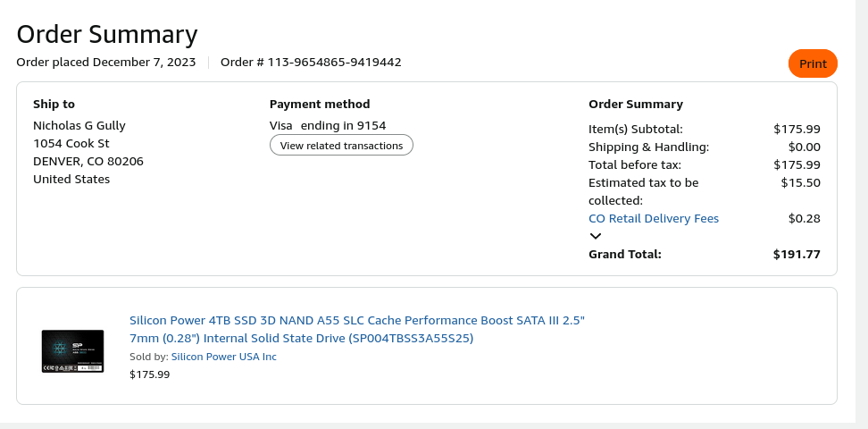The image size is (868, 429).
Task: Click the Item(s) Subtotal label
Action: point(635,129)
